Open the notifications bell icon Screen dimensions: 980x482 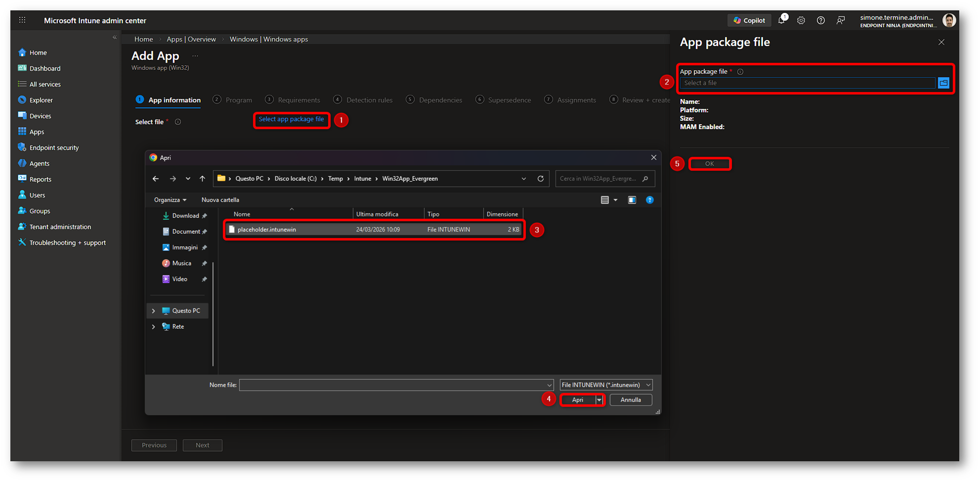pyautogui.click(x=781, y=20)
